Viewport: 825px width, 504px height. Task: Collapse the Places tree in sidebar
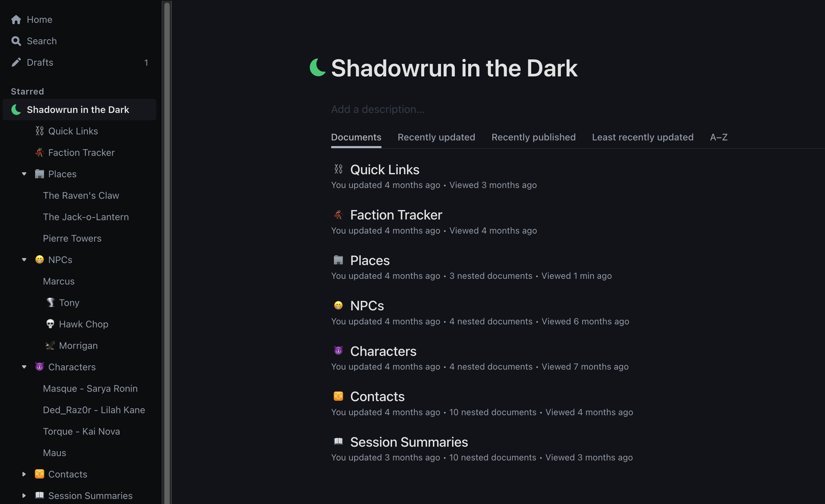coord(24,174)
